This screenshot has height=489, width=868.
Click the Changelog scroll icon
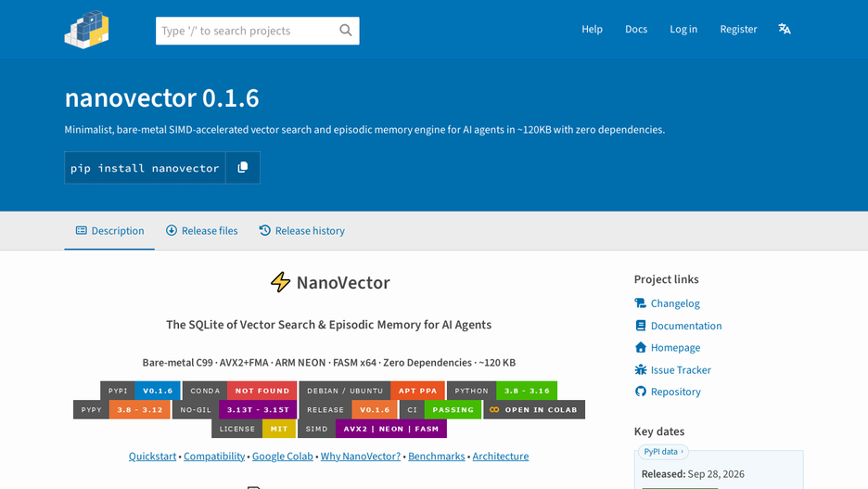(641, 302)
